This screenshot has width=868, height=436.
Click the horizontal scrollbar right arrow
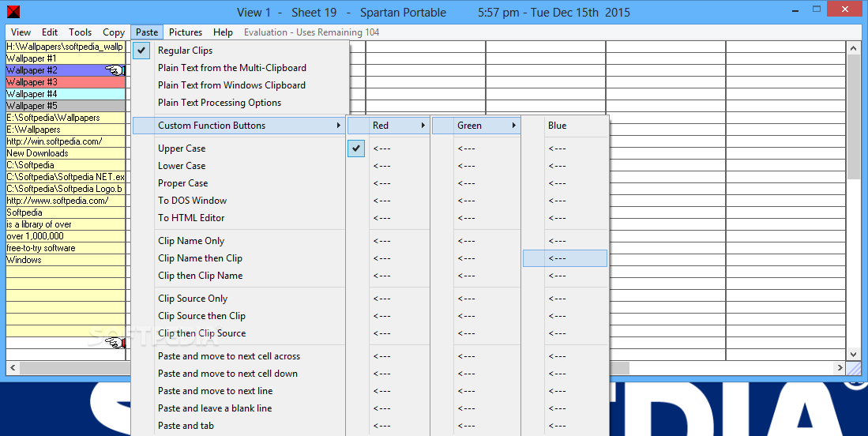(x=840, y=367)
